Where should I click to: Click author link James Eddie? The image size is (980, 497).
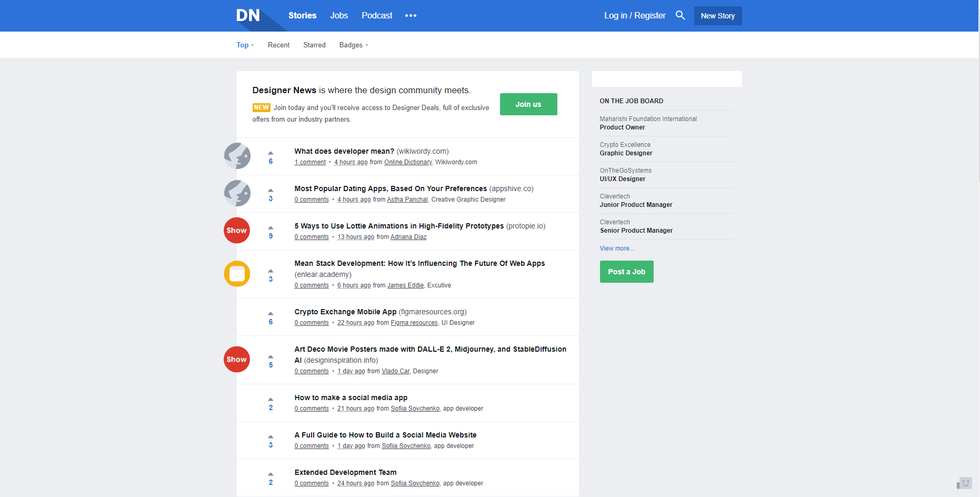point(405,285)
